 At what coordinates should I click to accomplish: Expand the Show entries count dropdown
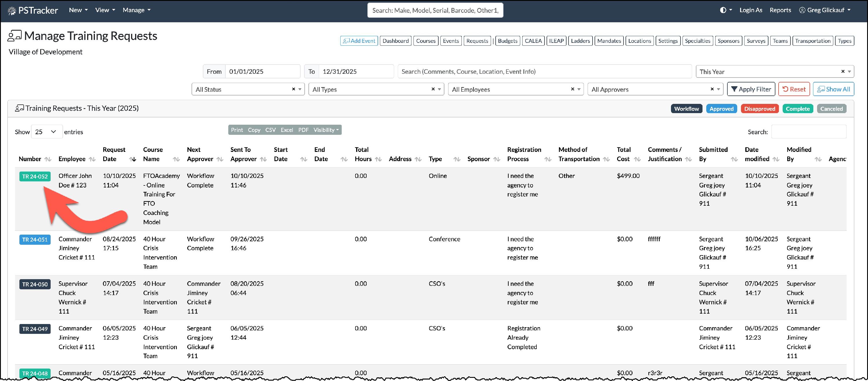coord(47,132)
